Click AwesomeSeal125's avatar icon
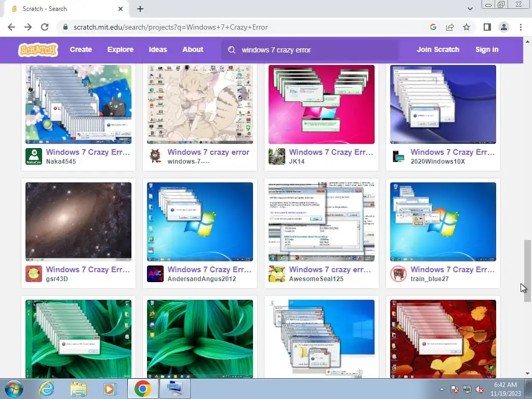 pyautogui.click(x=277, y=274)
